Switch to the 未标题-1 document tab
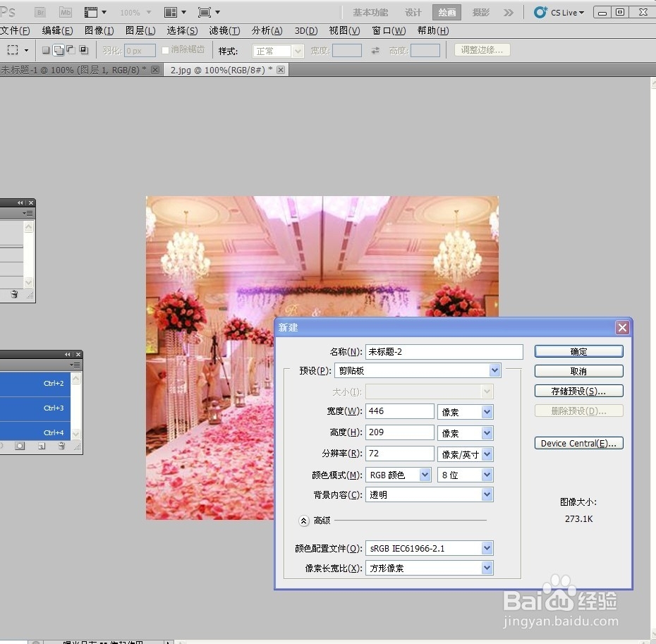 pos(73,70)
